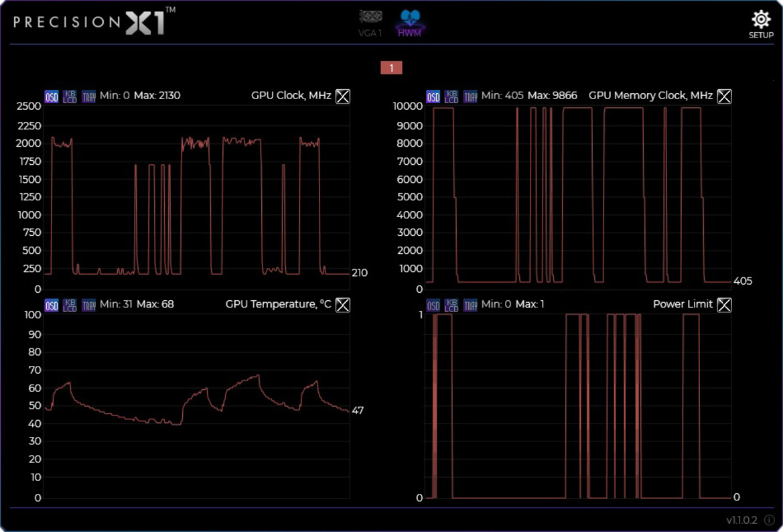Click the page 1 indicator button

coord(391,68)
